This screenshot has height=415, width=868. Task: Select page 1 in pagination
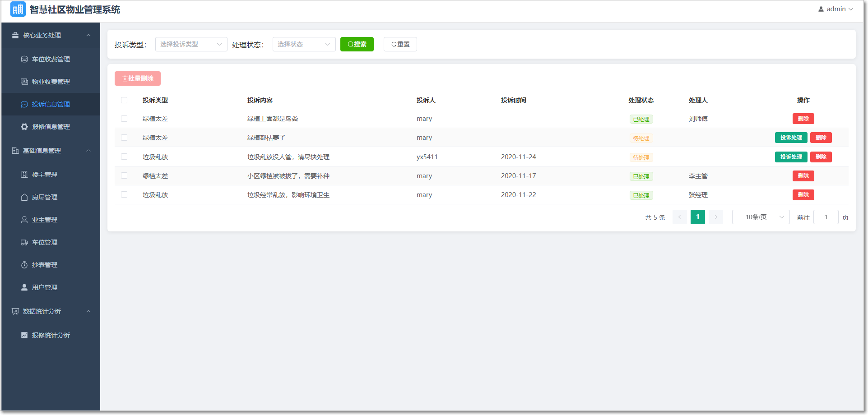[x=697, y=217]
